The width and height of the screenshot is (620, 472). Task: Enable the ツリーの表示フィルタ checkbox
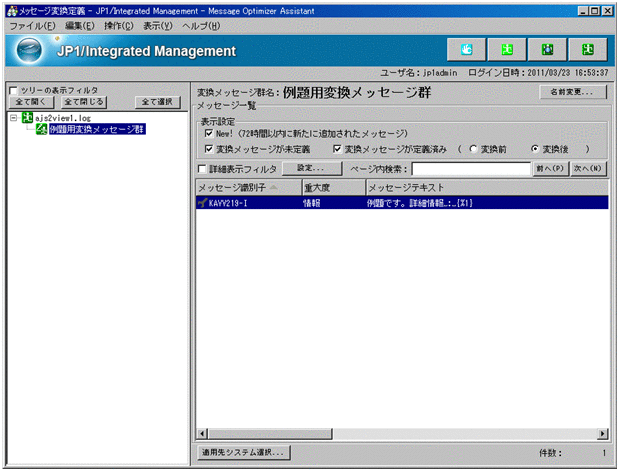pos(13,90)
